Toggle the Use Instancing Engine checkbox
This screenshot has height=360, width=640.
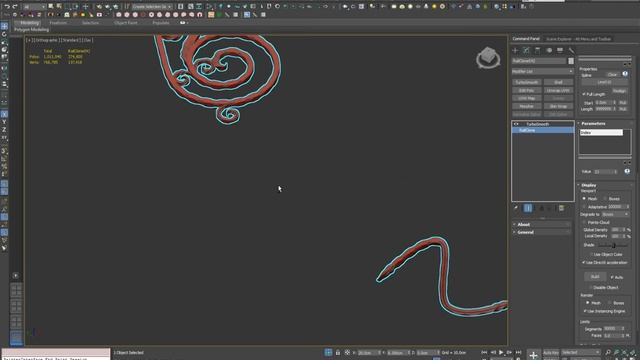[x=584, y=311]
